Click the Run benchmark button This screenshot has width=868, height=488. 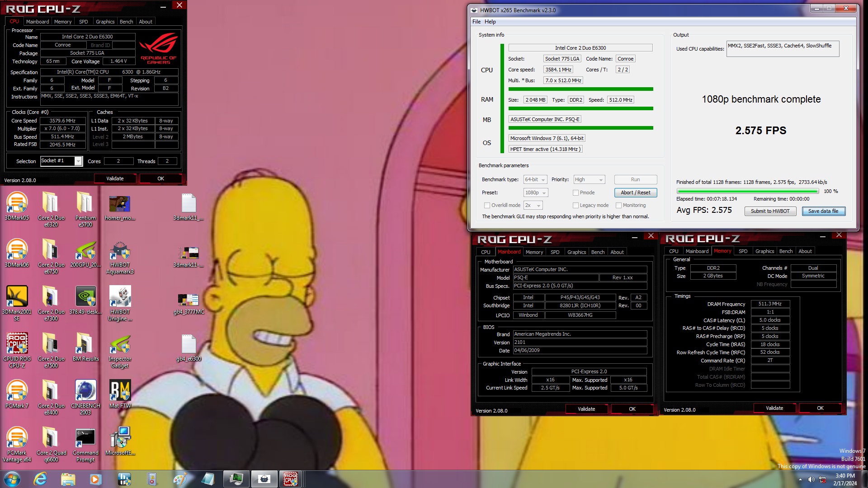635,179
